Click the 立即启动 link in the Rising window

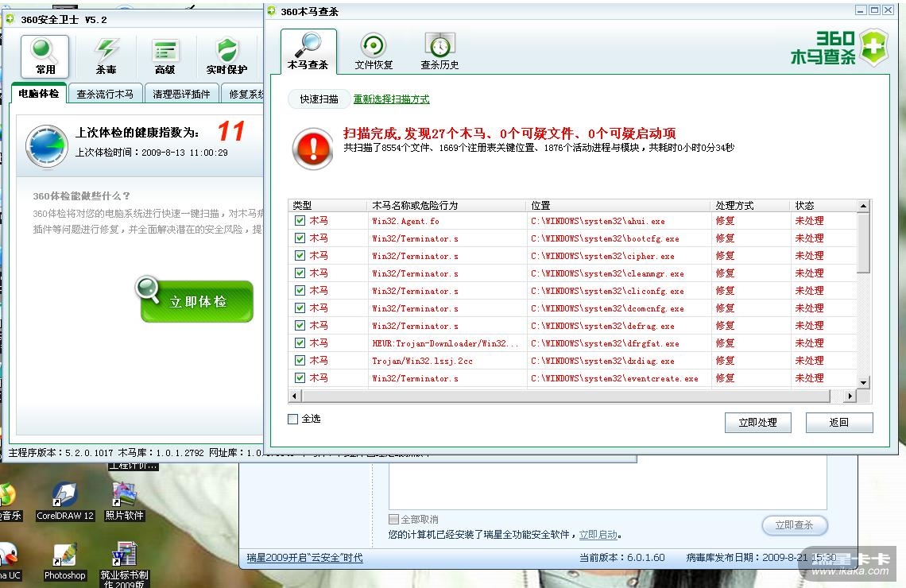point(598,534)
